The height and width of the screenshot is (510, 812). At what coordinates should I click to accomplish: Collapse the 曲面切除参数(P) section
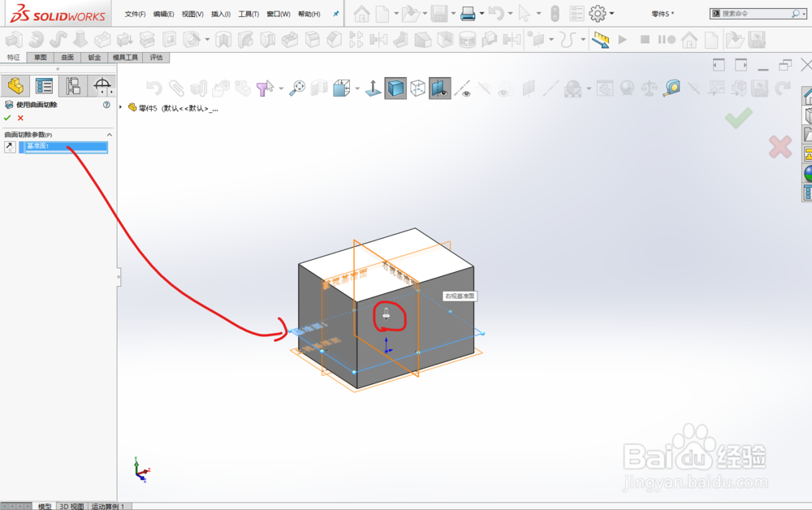110,135
